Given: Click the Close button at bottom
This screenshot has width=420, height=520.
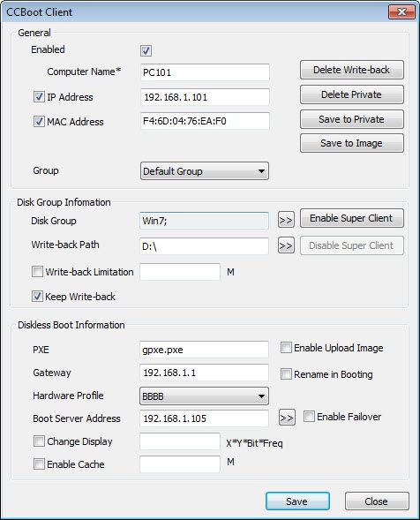Looking at the screenshot, I should [377, 501].
